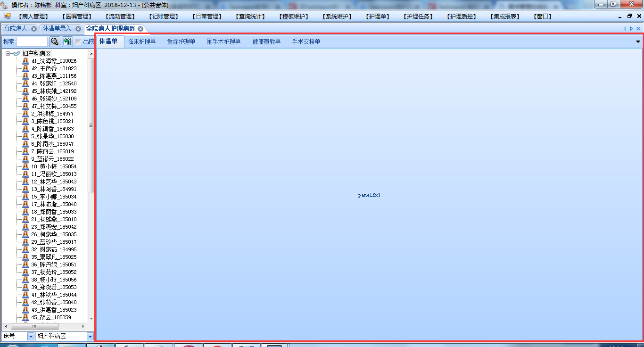Open the 床号 sort dropdown
The width and height of the screenshot is (644, 347).
[31, 337]
